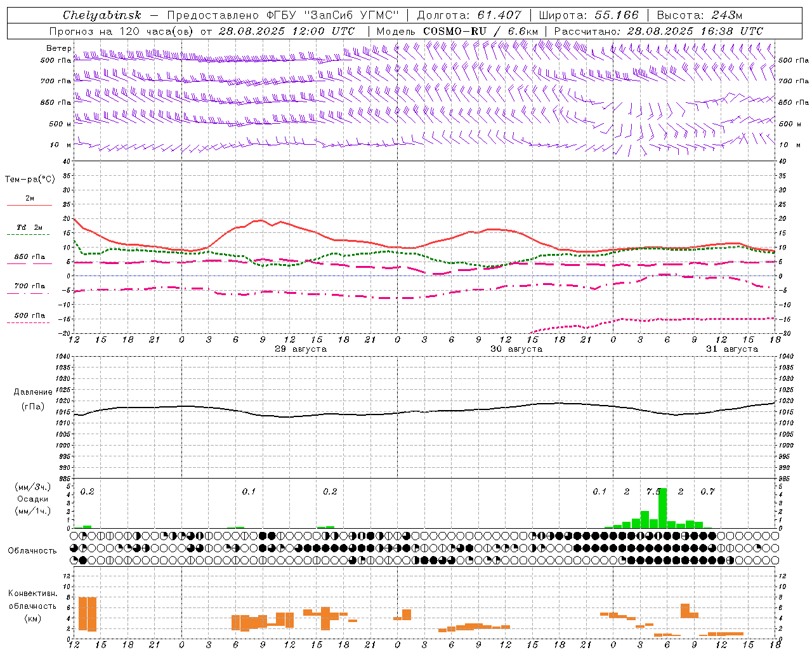The image size is (812, 650).
Task: Click the '2м' temperature legend entry
Action: 30,199
